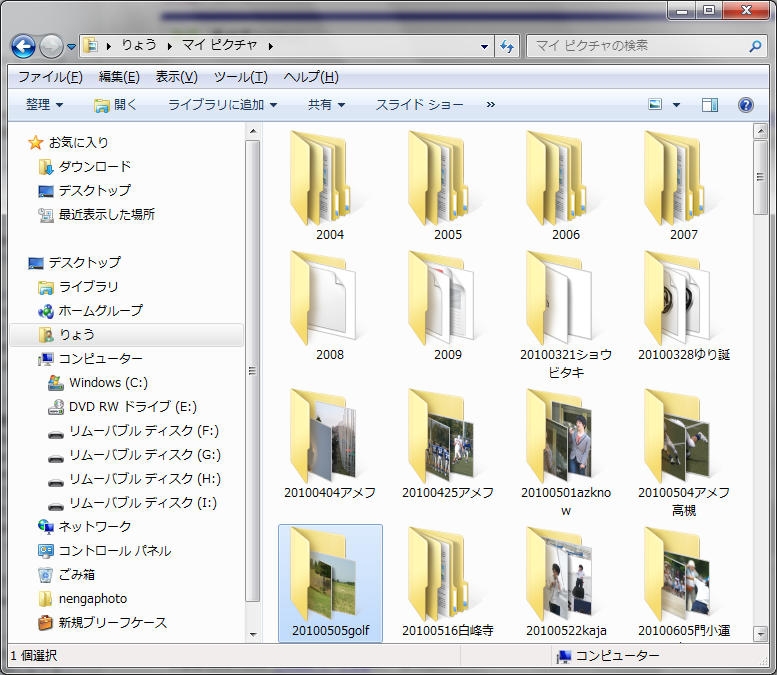
Task: Toggle the preview pane icon
Action: pos(710,105)
